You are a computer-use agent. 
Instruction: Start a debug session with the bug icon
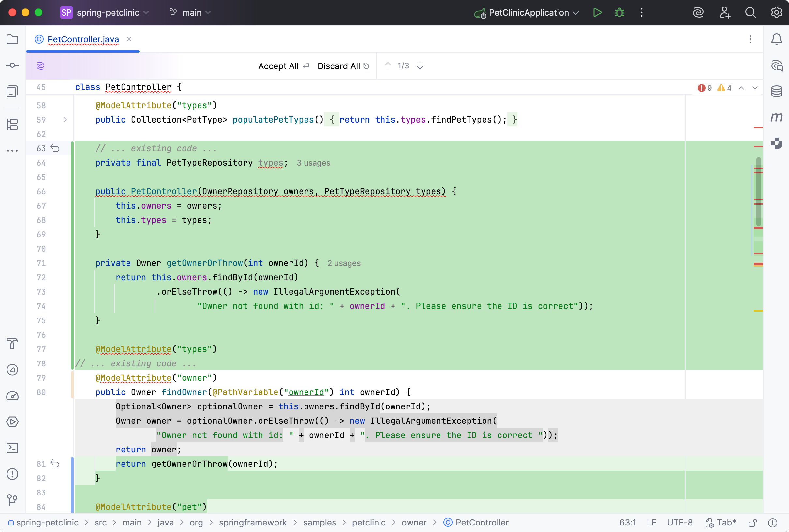click(619, 13)
